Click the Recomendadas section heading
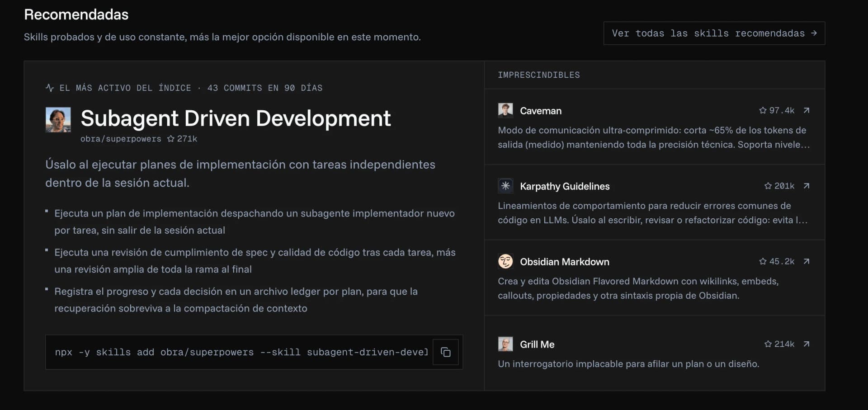Screen dimensions: 868x410 (76, 14)
